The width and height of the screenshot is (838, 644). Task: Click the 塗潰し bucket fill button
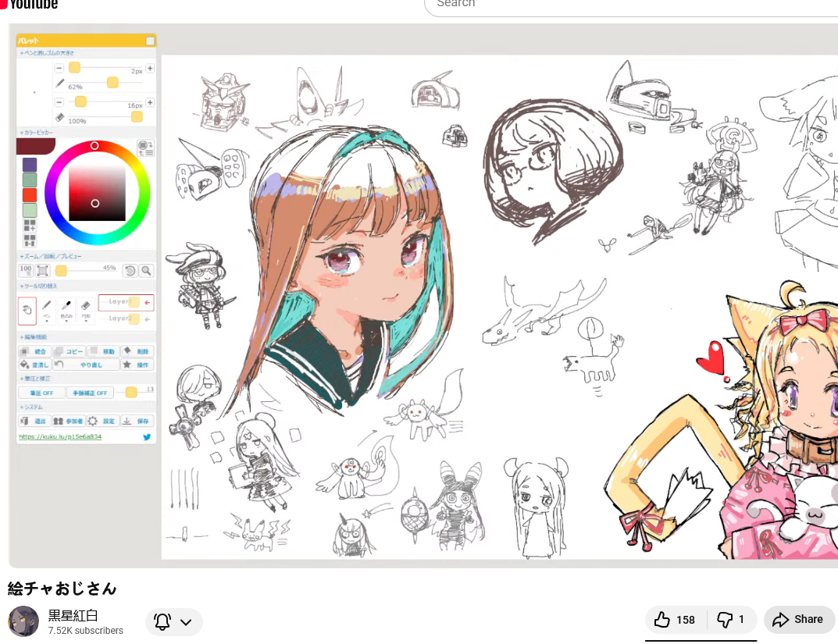click(34, 365)
